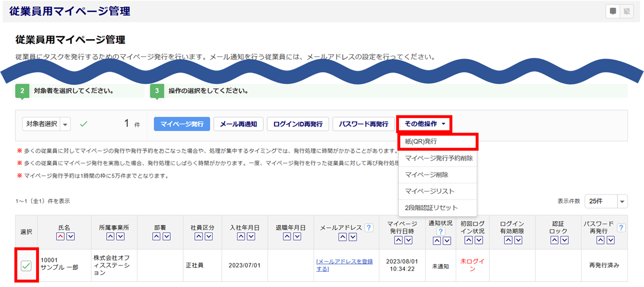Uncheck the selection checkbox for サンプル 一郎
This screenshot has width=644, height=287.
click(x=26, y=266)
